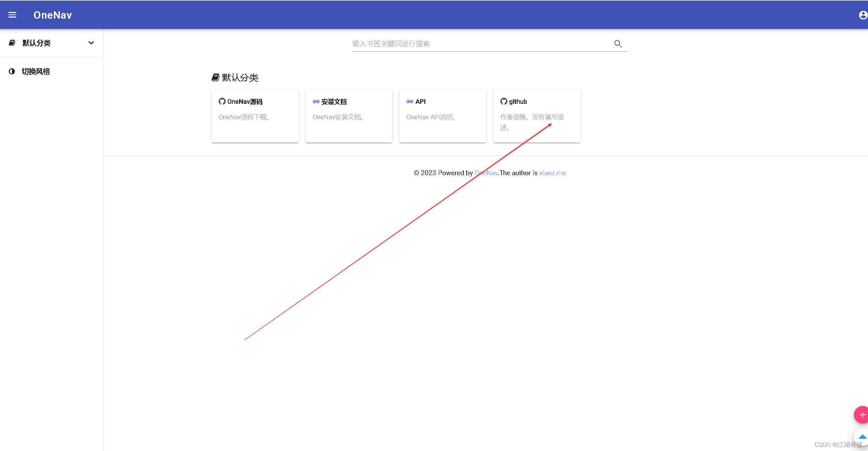This screenshot has height=451, width=868.
Task: Click the 默认分类 section heading
Action: point(240,77)
